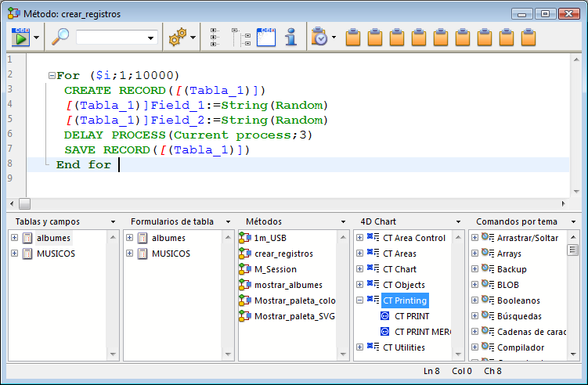
Task: Collapse the For loop code block
Action: click(52, 76)
